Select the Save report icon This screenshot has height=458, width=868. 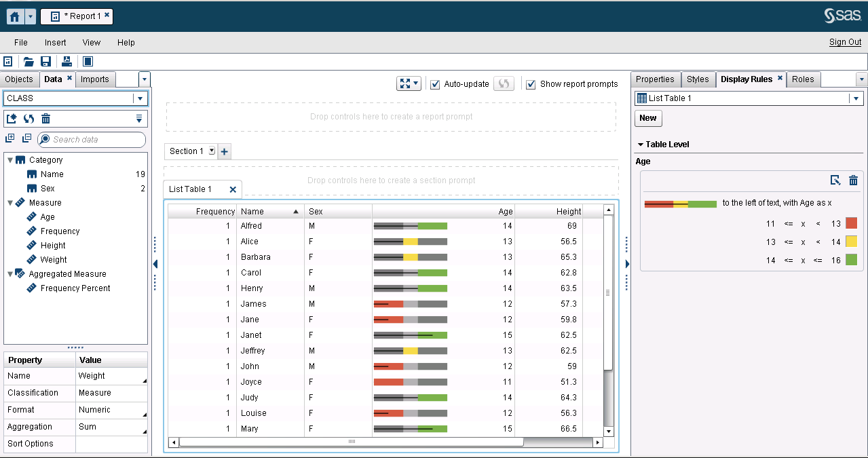coord(46,61)
